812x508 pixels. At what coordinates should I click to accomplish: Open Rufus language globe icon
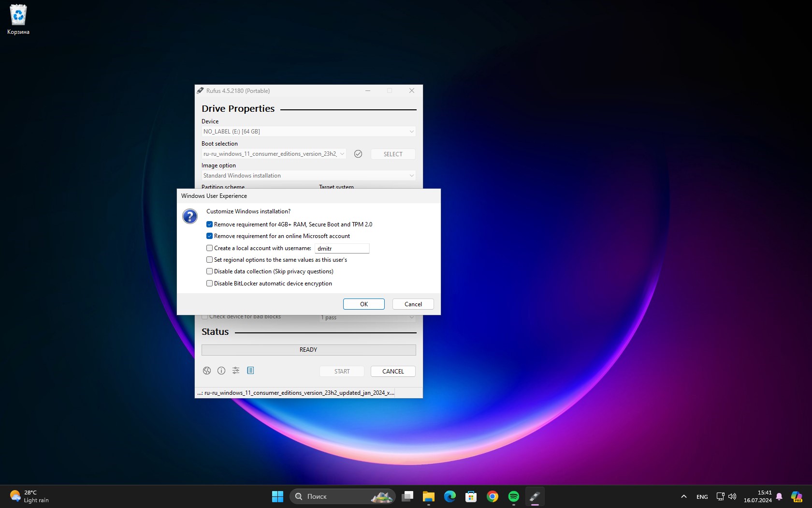point(207,371)
